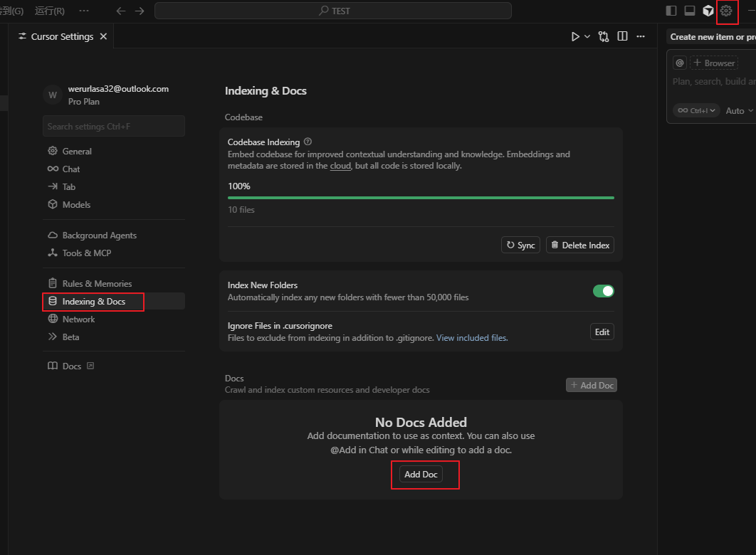Image resolution: width=756 pixels, height=555 pixels.
Task: Open the Auto model dropdown
Action: pos(739,111)
